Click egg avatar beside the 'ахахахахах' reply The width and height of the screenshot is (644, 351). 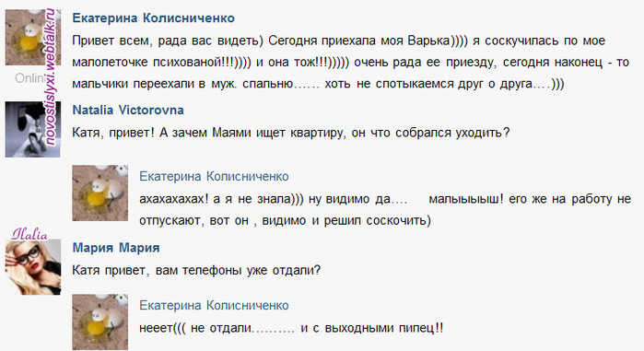(x=100, y=193)
